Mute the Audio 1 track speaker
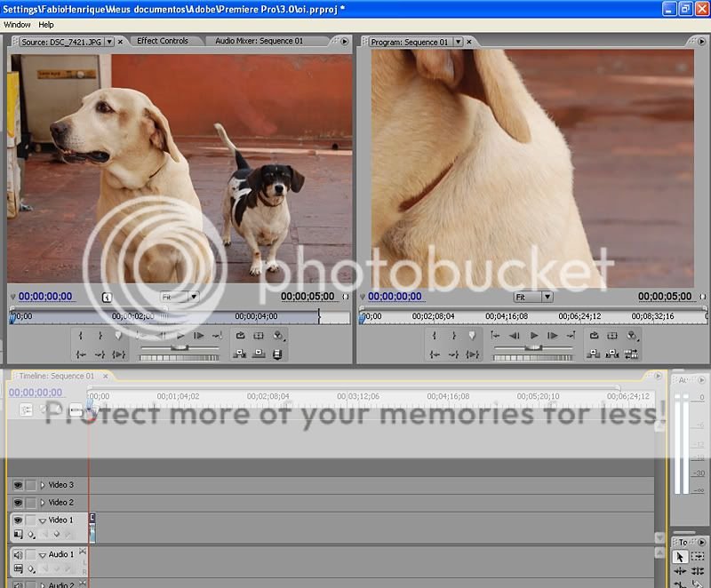 pos(17,554)
